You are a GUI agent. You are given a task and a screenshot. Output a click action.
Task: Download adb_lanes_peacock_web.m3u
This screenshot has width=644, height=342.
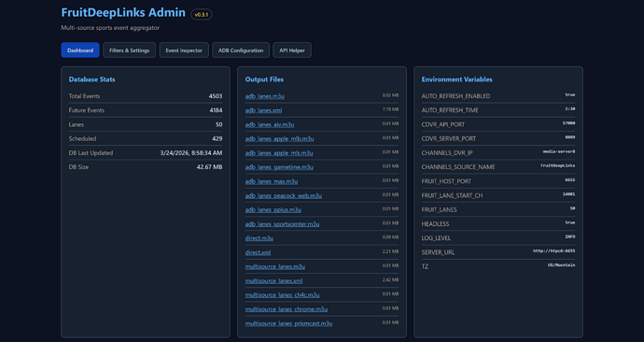(284, 195)
